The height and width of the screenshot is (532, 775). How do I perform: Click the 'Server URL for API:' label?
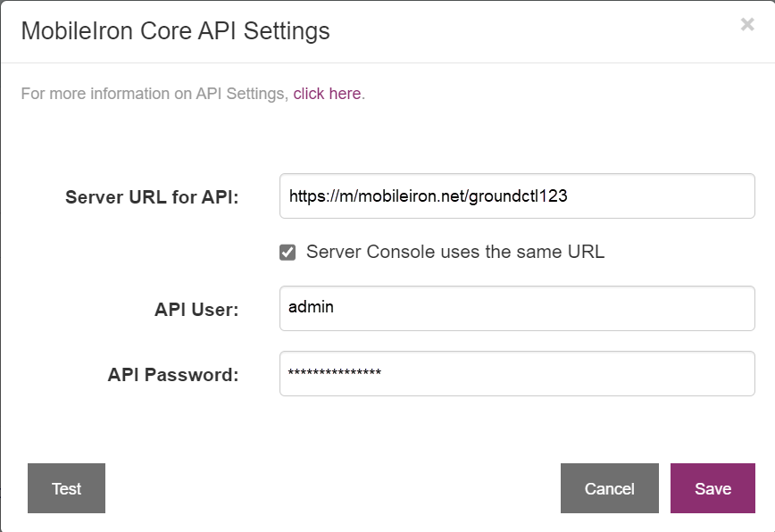coord(152,197)
